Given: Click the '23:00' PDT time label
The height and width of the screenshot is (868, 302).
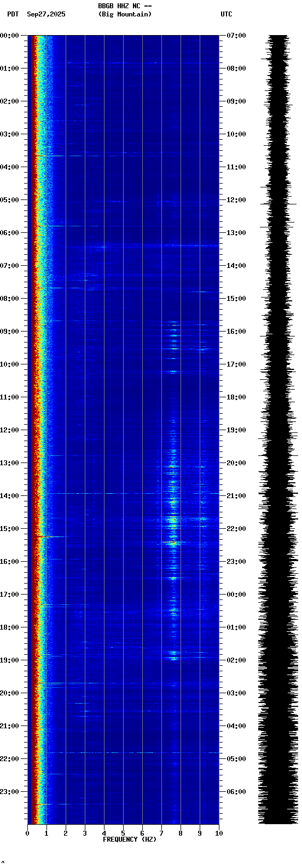Looking at the screenshot, I should pyautogui.click(x=10, y=792).
